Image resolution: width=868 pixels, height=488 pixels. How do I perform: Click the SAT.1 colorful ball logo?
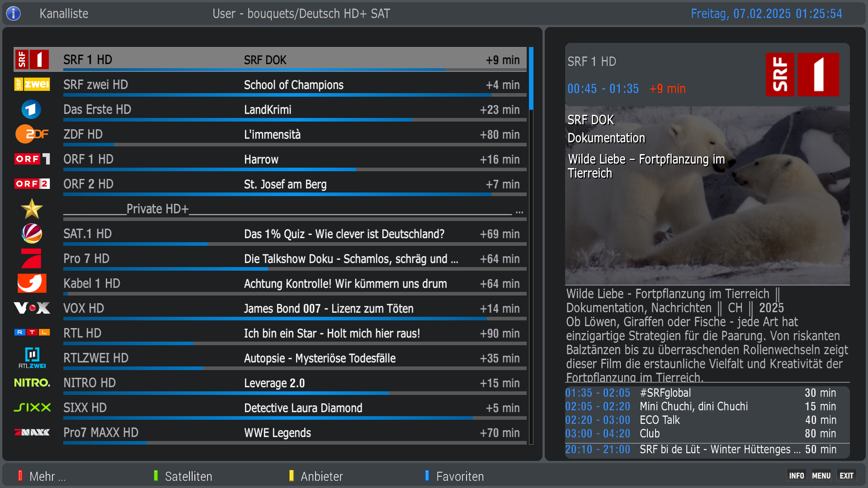tap(32, 234)
